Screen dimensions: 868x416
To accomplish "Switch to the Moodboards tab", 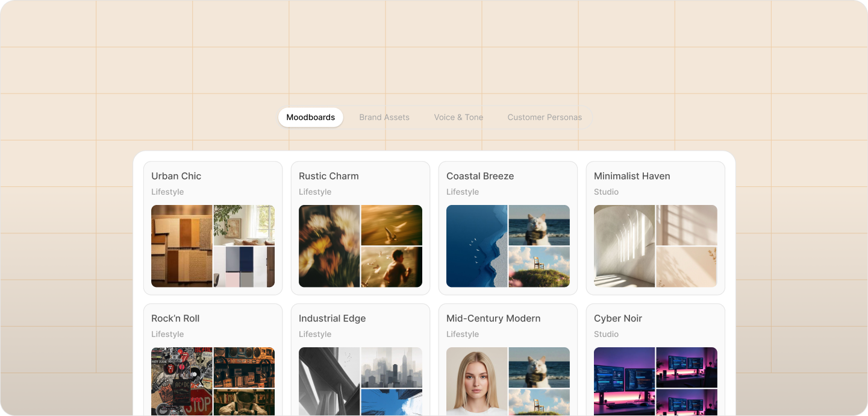I will (x=311, y=118).
